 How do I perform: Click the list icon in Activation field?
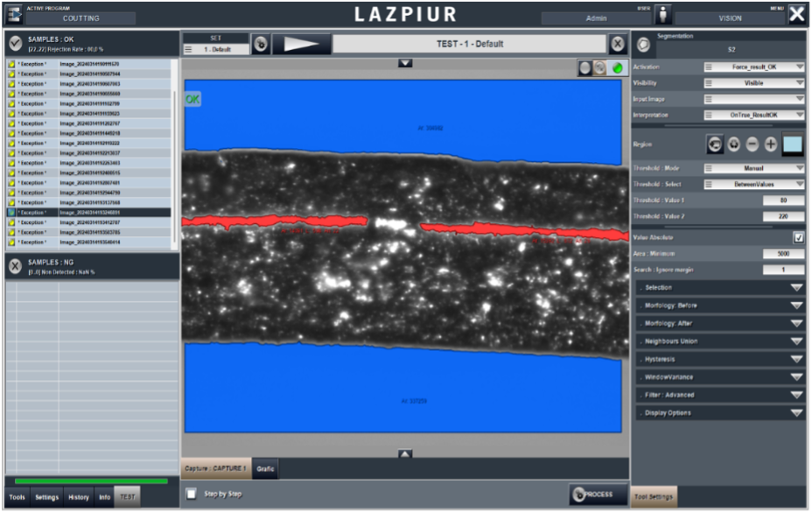(709, 67)
